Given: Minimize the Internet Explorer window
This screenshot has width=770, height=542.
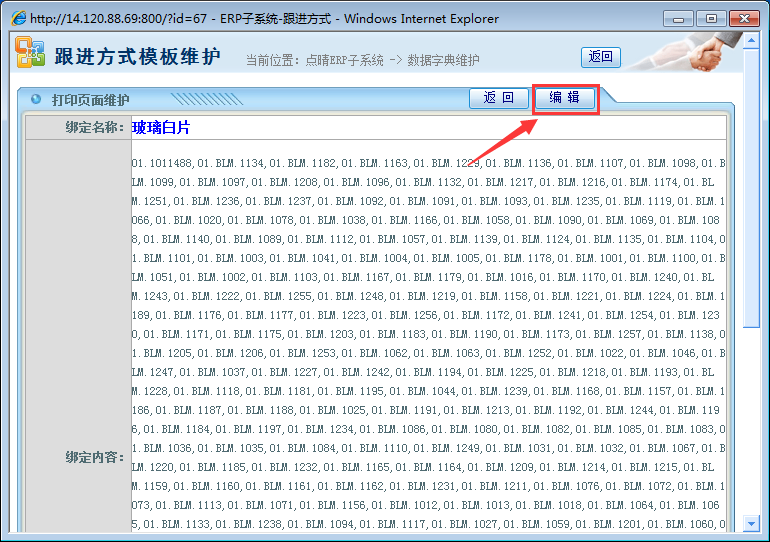Looking at the screenshot, I should point(679,18).
